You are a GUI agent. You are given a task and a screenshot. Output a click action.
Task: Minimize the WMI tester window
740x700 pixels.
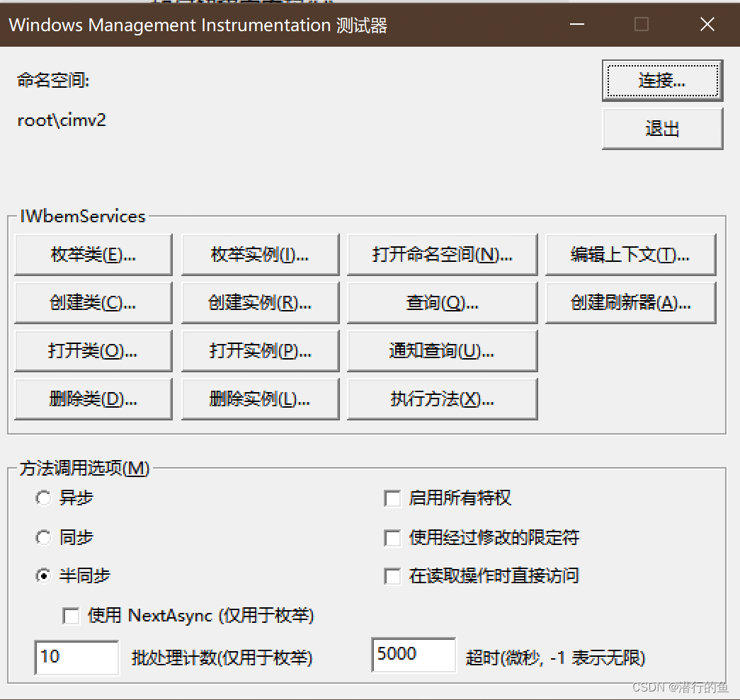[x=576, y=24]
